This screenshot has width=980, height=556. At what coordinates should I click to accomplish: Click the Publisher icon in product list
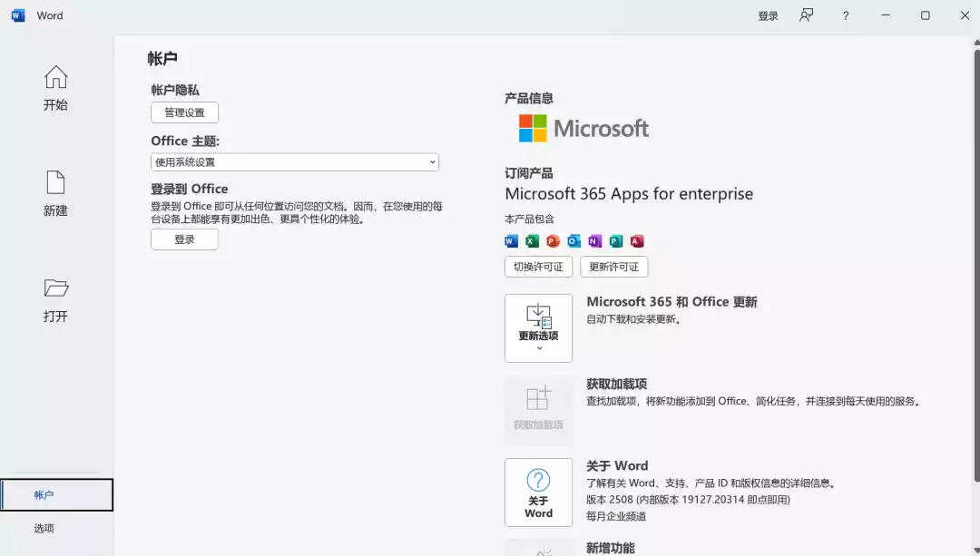pyautogui.click(x=616, y=241)
